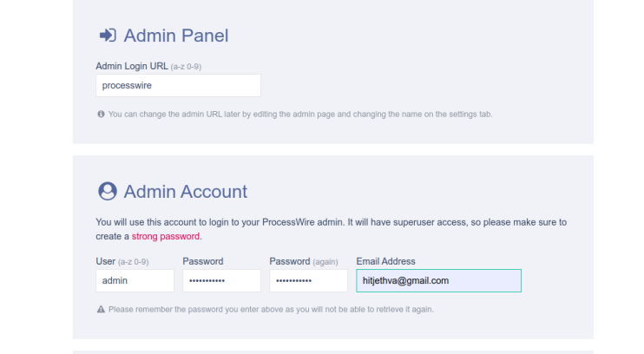
Task: Click the remember-your-password reminder text
Action: (271, 309)
